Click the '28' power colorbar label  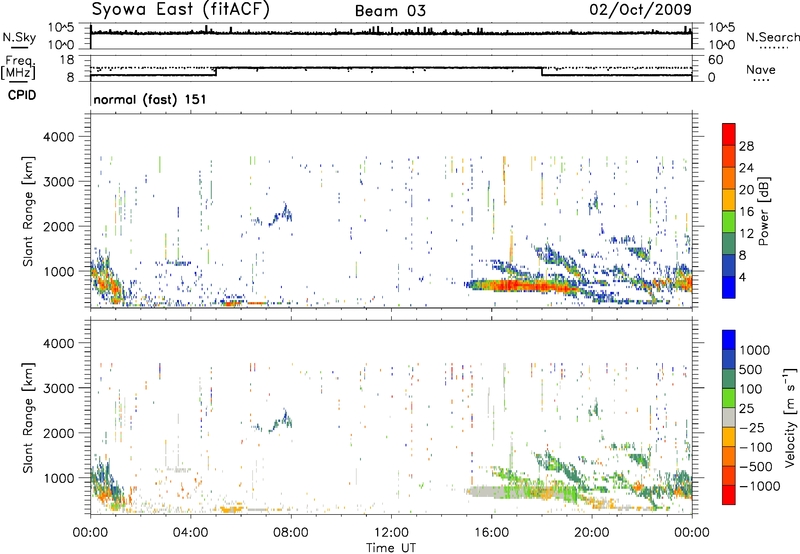coord(746,146)
